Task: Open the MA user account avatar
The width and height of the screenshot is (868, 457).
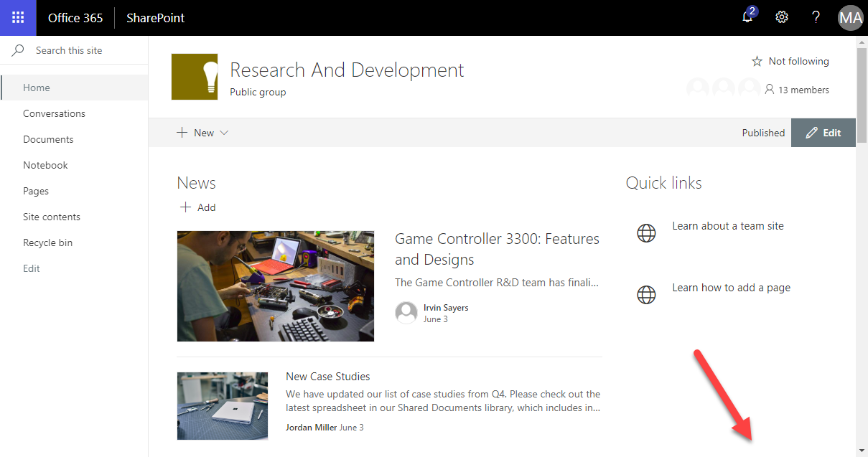Action: pyautogui.click(x=850, y=18)
